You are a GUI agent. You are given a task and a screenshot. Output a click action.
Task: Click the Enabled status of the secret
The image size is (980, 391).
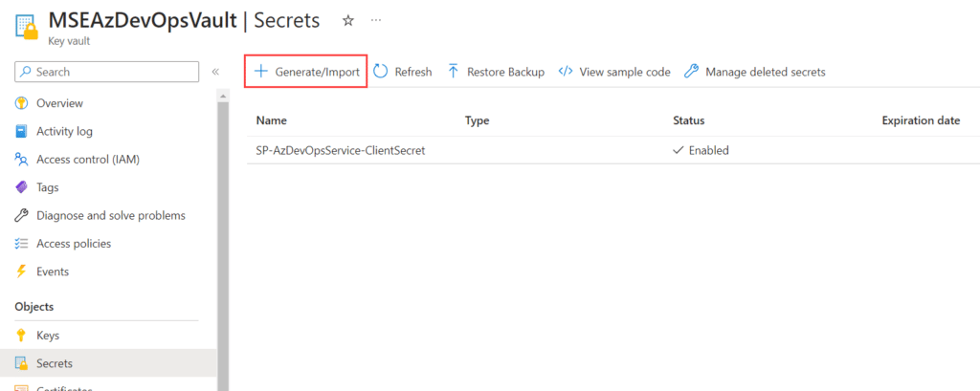click(701, 150)
